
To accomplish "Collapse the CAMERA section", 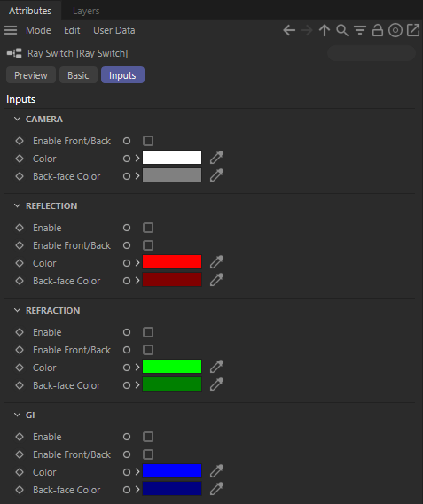I will 17,119.
